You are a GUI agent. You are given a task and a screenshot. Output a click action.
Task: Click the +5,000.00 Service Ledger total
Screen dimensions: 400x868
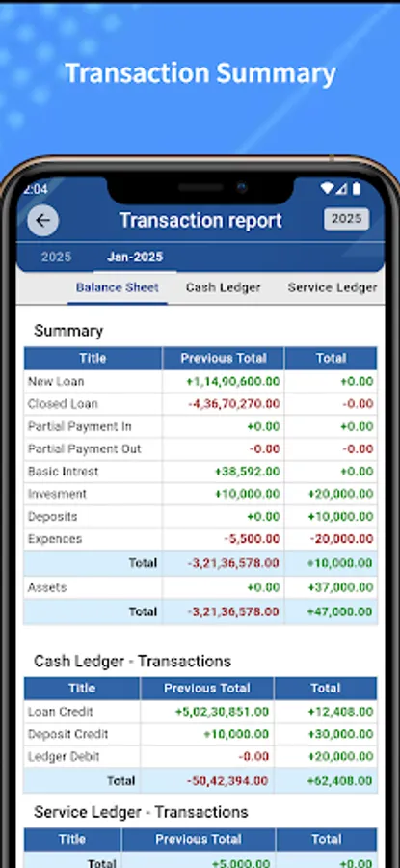[x=240, y=863]
